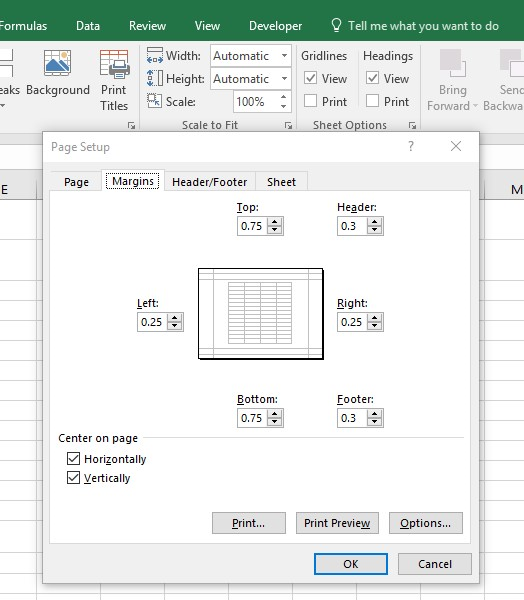Screen dimensions: 524x600
Task: Open the Options... button
Action: click(x=426, y=523)
